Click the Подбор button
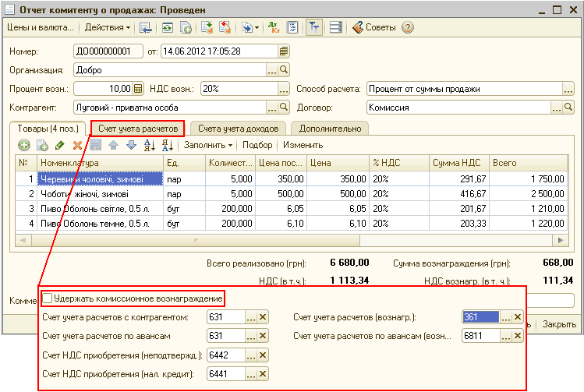This screenshot has width=584, height=392. click(x=257, y=145)
